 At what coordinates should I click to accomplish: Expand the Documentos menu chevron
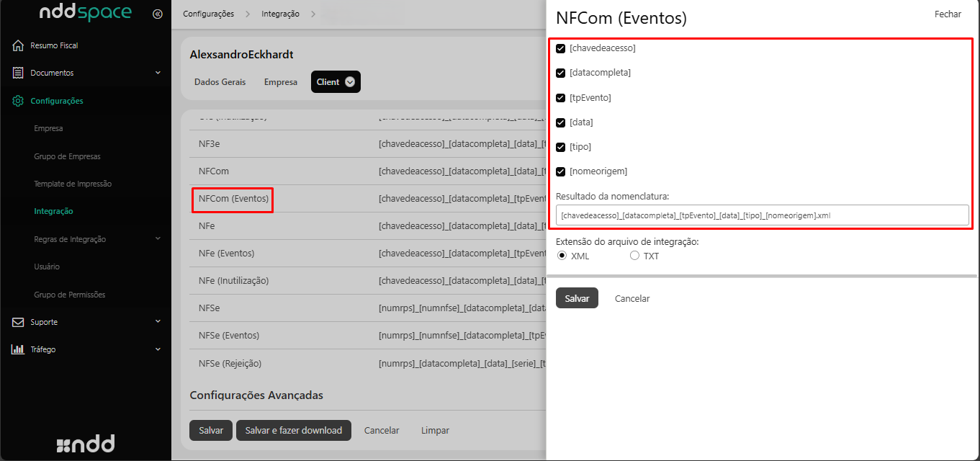[x=158, y=73]
